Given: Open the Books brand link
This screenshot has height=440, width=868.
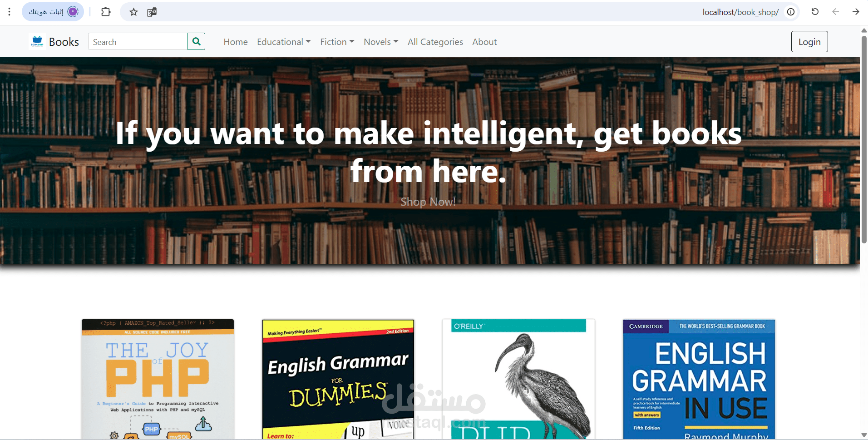Looking at the screenshot, I should click(x=64, y=42).
